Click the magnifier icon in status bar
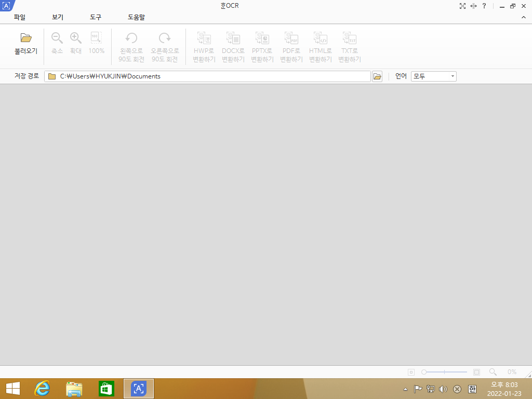 tap(493, 372)
